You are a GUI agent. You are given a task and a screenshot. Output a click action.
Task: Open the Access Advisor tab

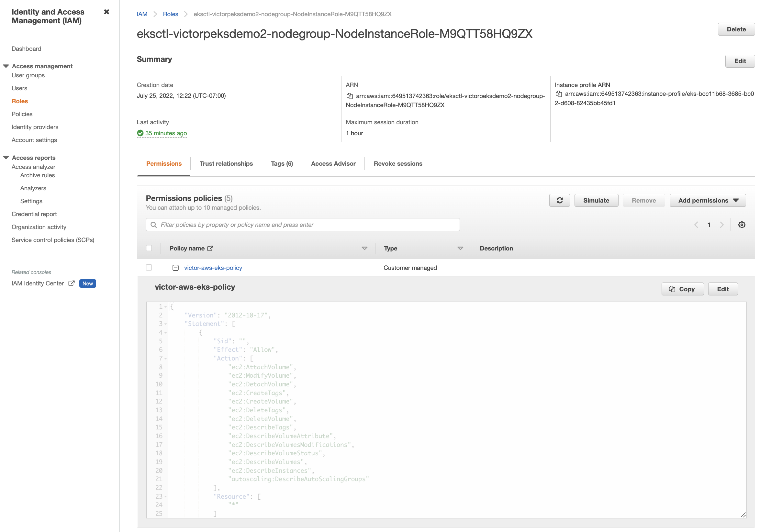pos(333,164)
